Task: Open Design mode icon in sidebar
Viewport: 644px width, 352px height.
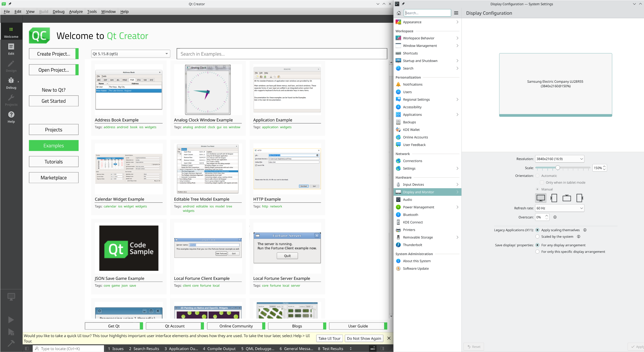Action: pos(11,66)
